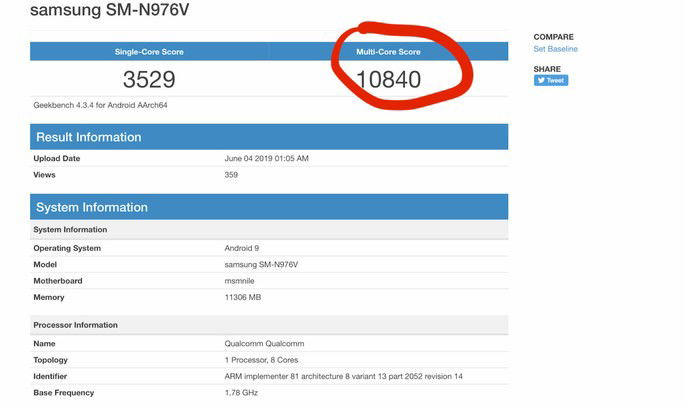
Task: Click the Topology label
Action: [51, 360]
